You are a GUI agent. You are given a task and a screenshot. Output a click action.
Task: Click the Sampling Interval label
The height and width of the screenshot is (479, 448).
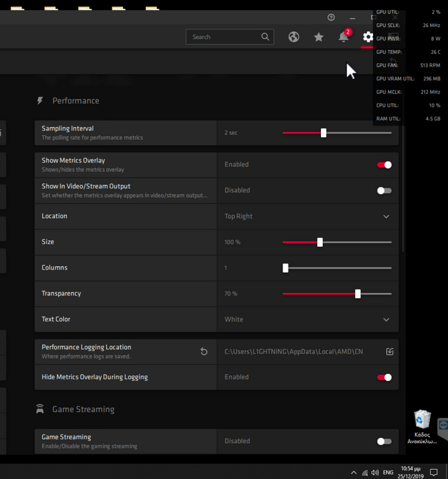(68, 128)
